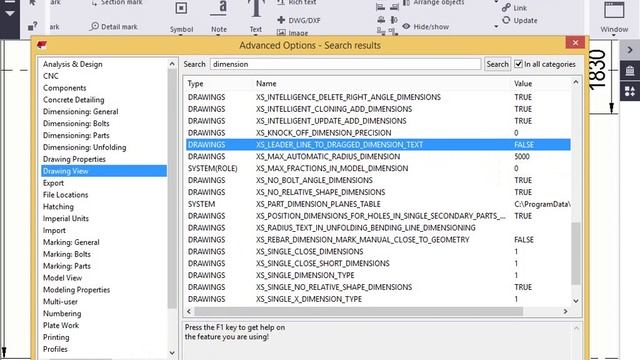Select Profiles category

click(x=55, y=349)
